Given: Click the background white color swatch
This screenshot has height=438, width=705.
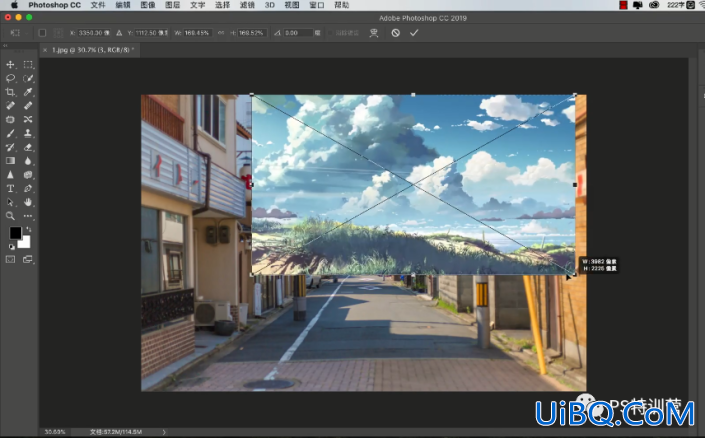Looking at the screenshot, I should point(24,243).
